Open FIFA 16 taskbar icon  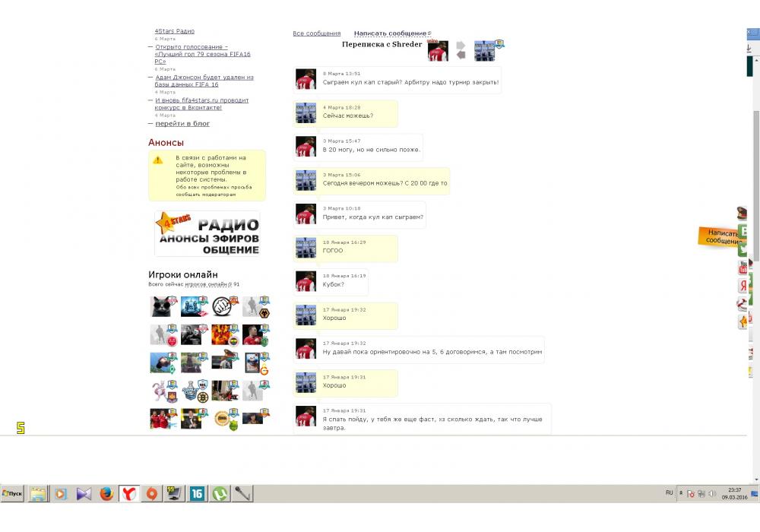[198, 494]
